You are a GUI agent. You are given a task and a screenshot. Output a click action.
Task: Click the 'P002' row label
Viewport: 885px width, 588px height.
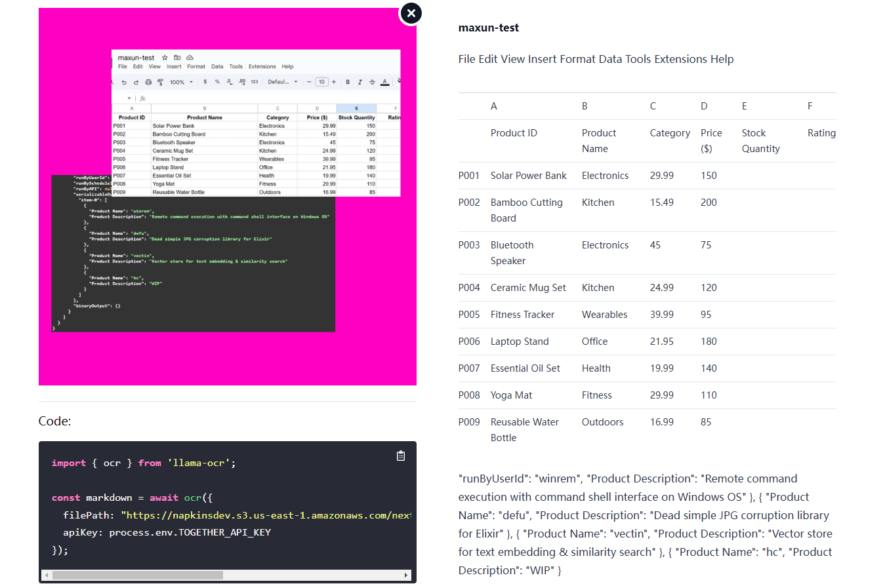coord(469,203)
